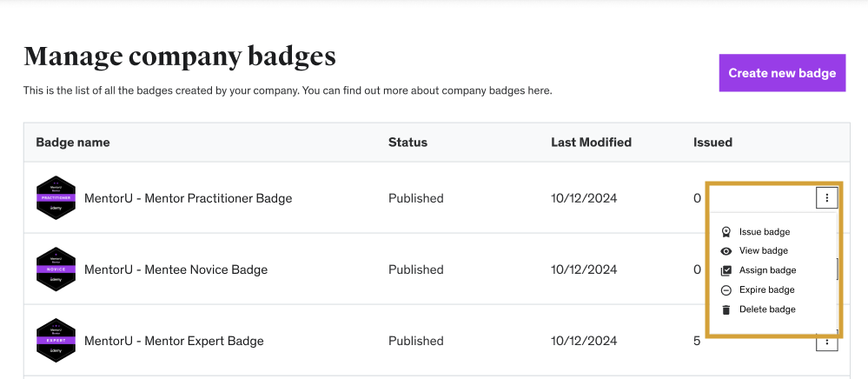868x379 pixels.
Task: Click the View badge eye icon
Action: [726, 251]
